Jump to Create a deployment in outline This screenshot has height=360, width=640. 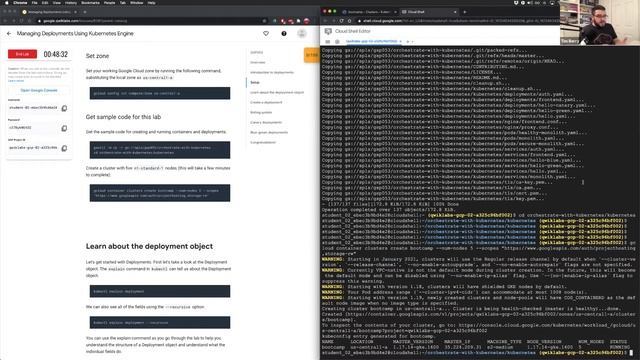click(x=266, y=102)
